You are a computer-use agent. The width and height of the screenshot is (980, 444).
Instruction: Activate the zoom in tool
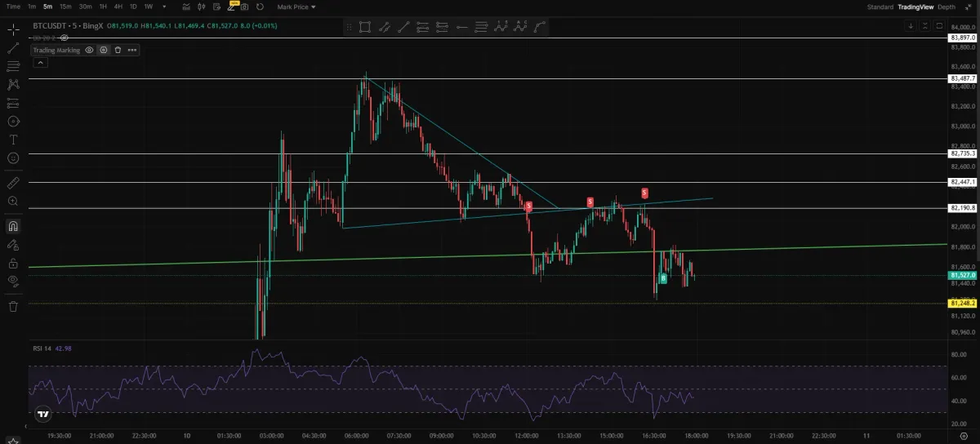tap(13, 201)
